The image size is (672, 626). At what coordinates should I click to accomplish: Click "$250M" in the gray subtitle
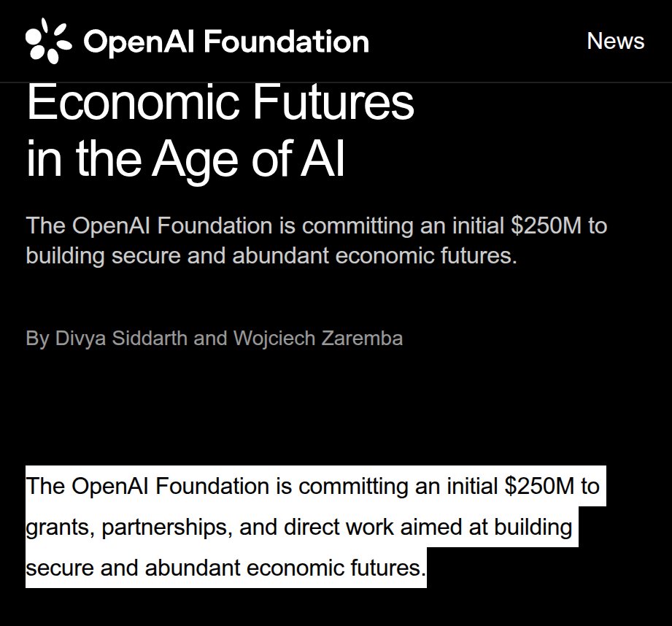point(546,225)
